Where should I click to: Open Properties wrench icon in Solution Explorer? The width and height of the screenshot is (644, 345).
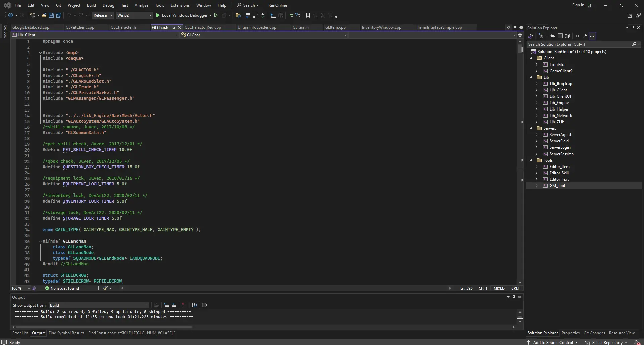click(585, 36)
